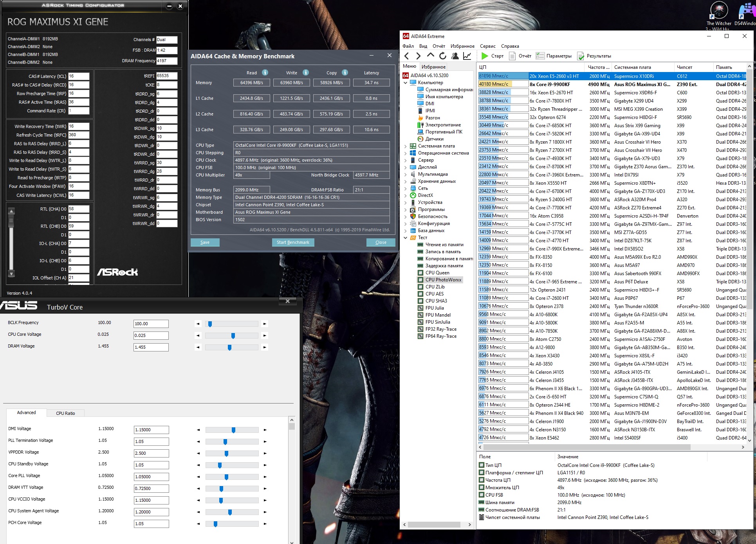This screenshot has width=756, height=544.
Task: Adjust the DRAM Voltage slider handle
Action: click(x=229, y=347)
